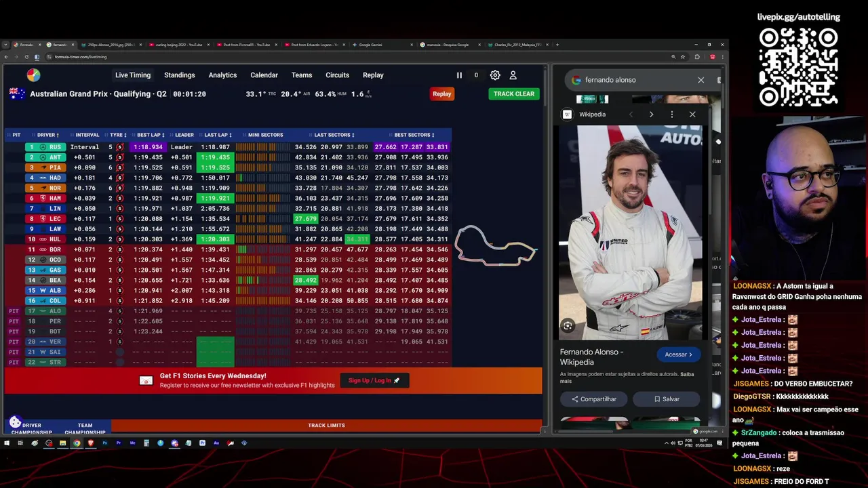This screenshot has width=868, height=488.
Task: Click the red Replay button
Action: tap(441, 94)
